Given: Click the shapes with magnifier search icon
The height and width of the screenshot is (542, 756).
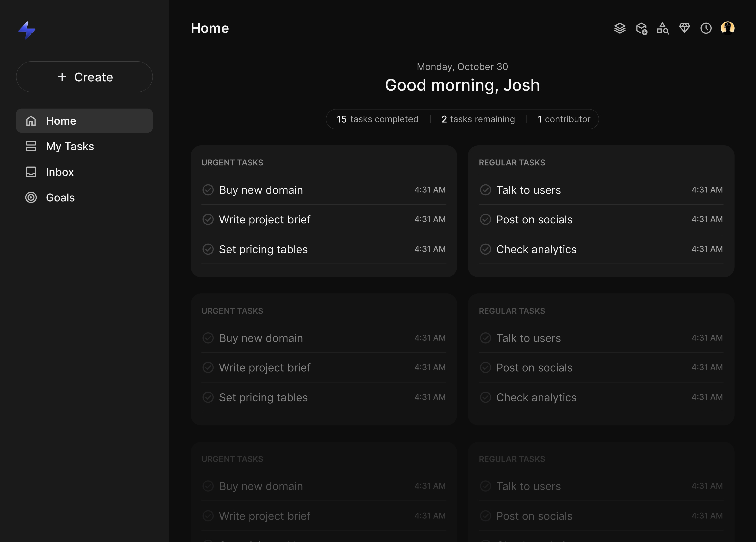Looking at the screenshot, I should point(663,28).
